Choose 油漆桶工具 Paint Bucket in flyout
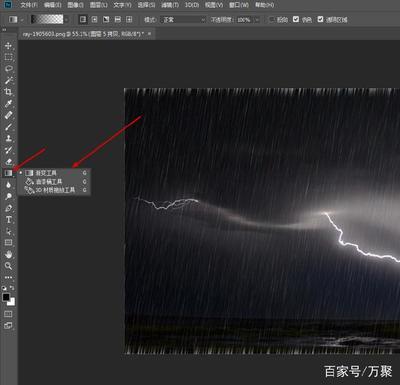 point(54,182)
